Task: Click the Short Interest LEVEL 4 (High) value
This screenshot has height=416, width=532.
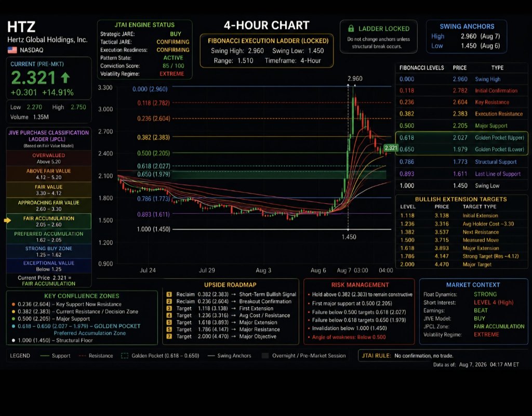Action: pos(494,302)
